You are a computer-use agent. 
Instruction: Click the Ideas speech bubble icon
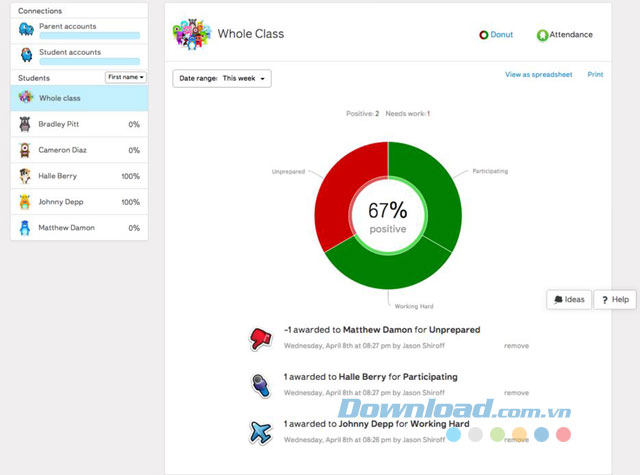point(558,300)
